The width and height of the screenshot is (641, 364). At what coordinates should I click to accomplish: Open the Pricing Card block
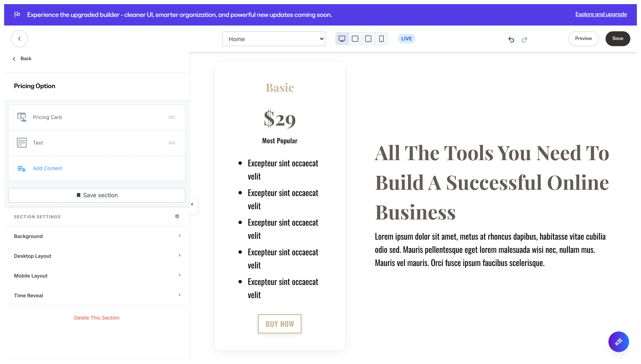47,117
